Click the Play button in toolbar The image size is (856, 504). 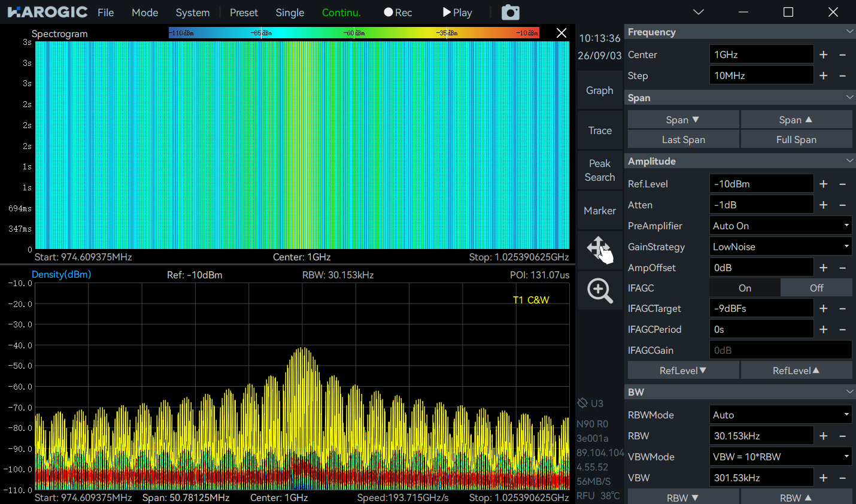[457, 13]
